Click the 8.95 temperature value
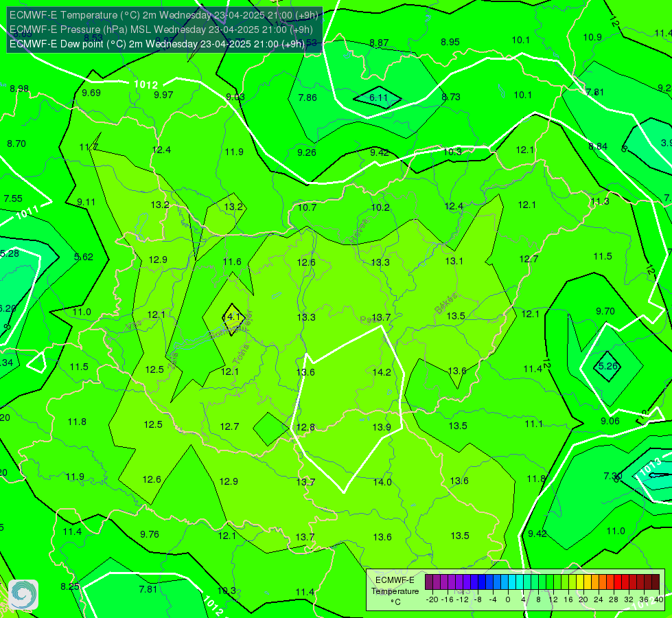This screenshot has height=618, width=672. tap(450, 42)
